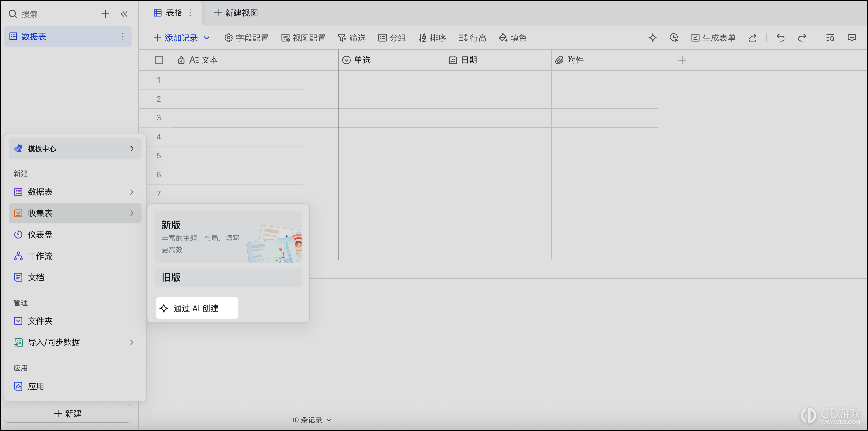868x431 pixels.
Task: Open the 表格 tab more options dots
Action: tap(190, 13)
